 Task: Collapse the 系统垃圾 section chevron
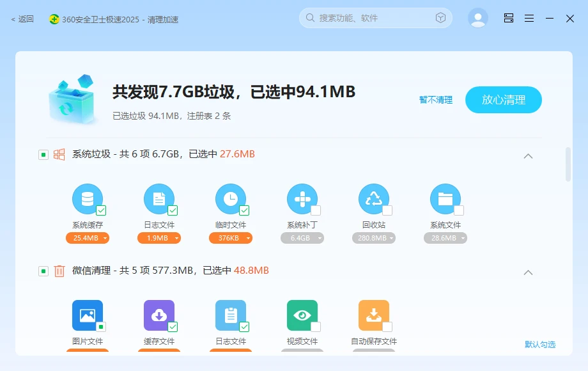528,156
